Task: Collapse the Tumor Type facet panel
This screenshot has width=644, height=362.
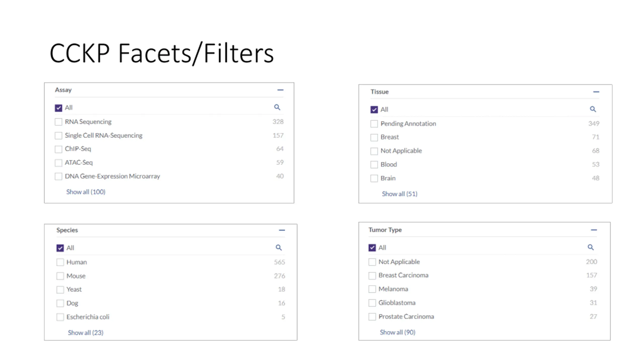Action: pyautogui.click(x=594, y=230)
